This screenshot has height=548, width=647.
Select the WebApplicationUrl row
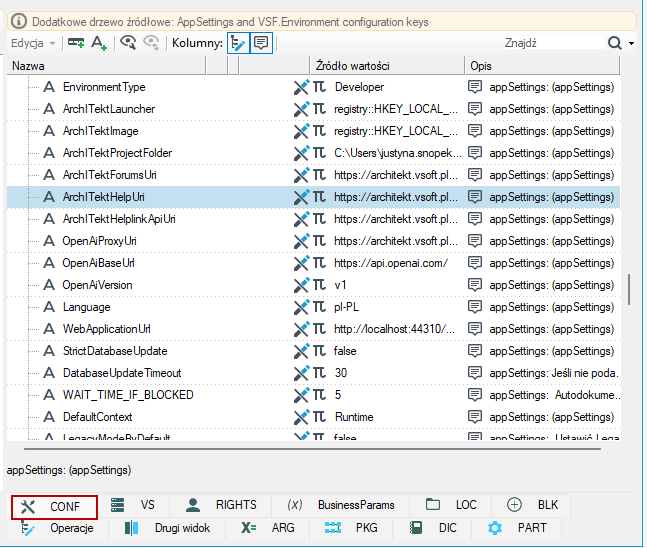pos(313,329)
